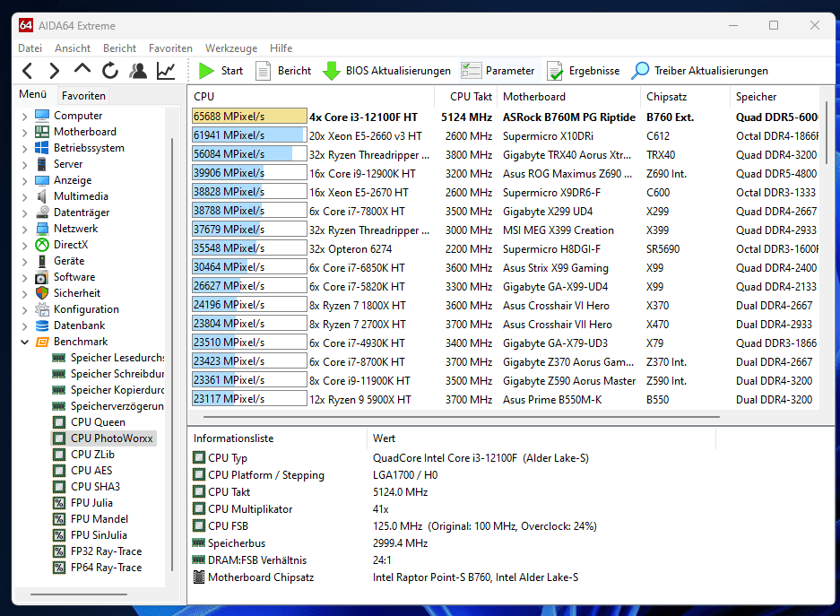Open the user profile icon in toolbar
The width and height of the screenshot is (840, 616).
tap(138, 71)
